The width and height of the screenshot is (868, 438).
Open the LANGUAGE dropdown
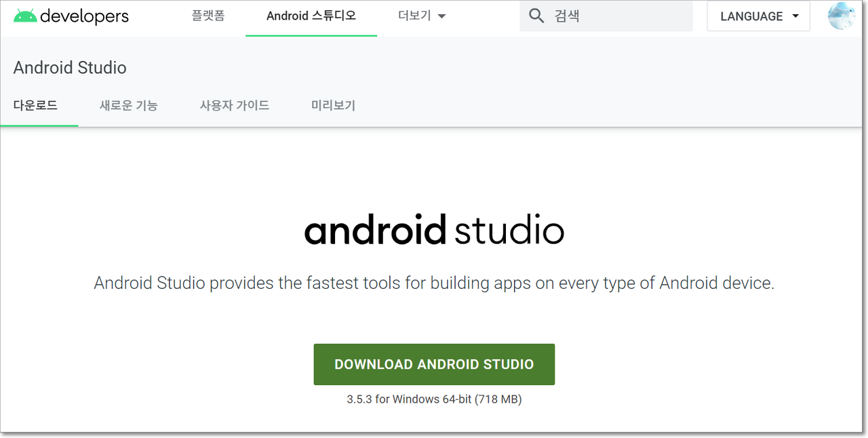click(x=759, y=16)
